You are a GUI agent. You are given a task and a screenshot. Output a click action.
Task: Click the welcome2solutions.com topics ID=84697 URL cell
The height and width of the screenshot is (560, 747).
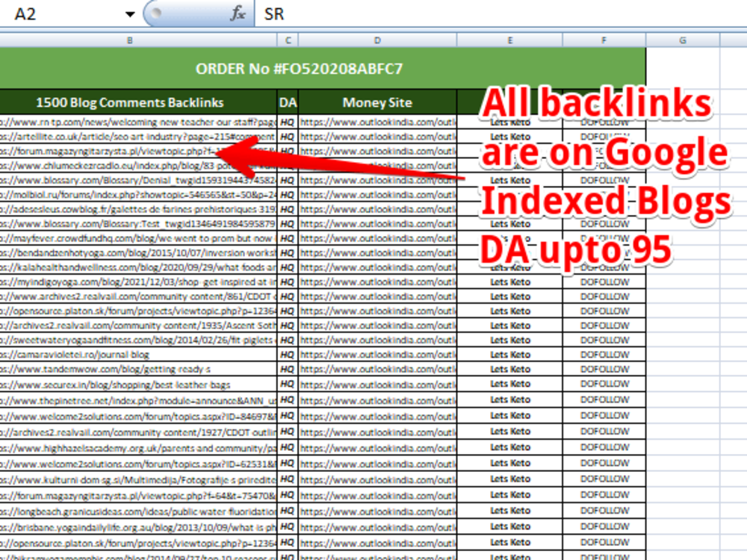(x=138, y=416)
